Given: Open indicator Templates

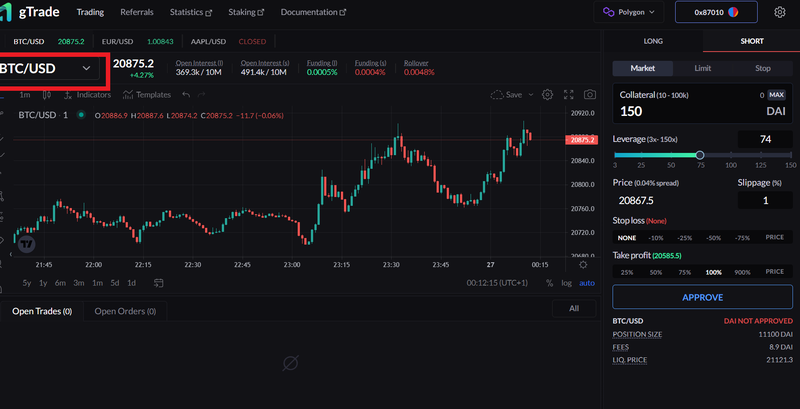Looking at the screenshot, I should tap(147, 95).
